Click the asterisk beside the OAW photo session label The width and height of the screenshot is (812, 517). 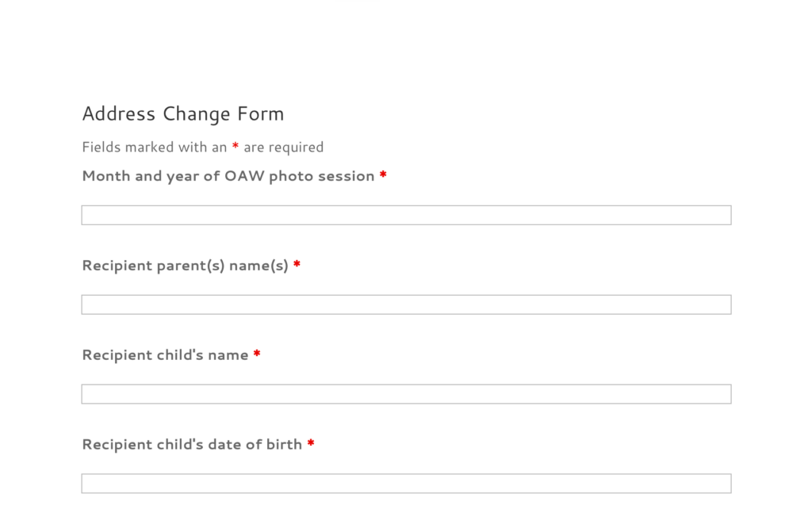tap(383, 175)
